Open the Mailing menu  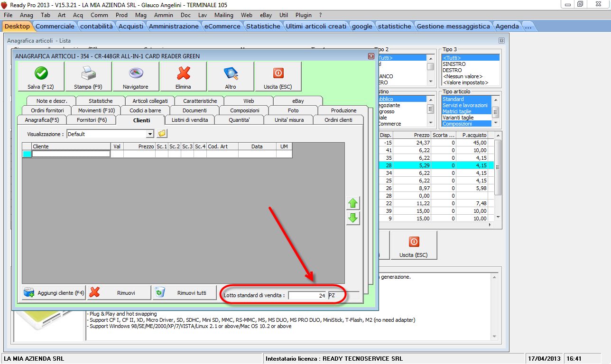224,15
